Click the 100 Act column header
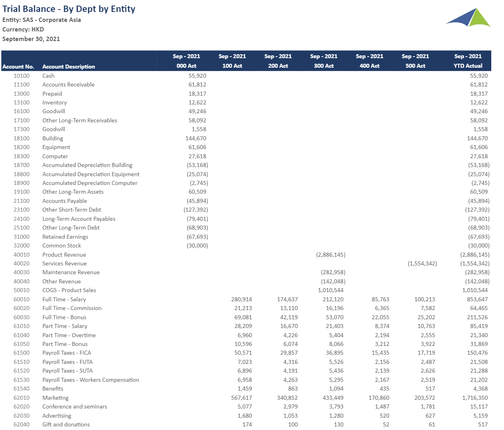 pos(232,66)
